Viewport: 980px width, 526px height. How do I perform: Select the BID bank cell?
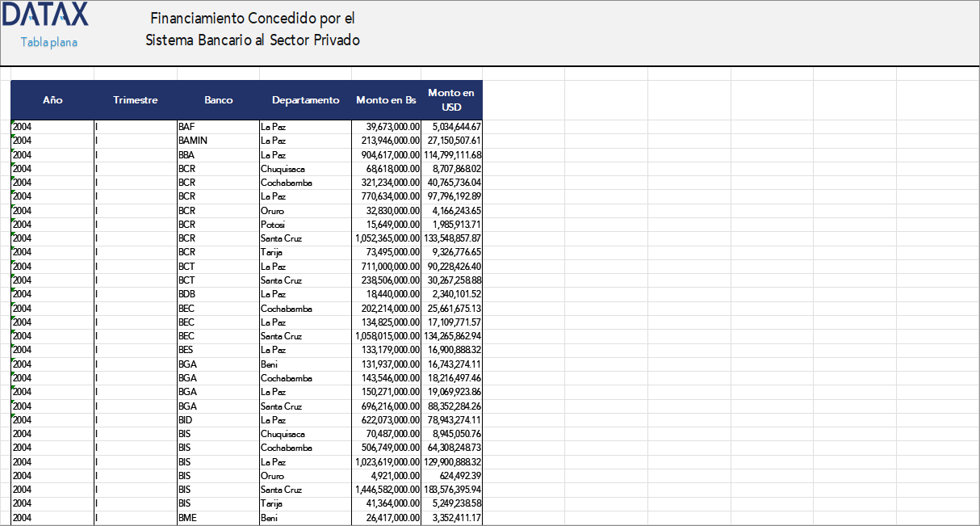pyautogui.click(x=186, y=420)
